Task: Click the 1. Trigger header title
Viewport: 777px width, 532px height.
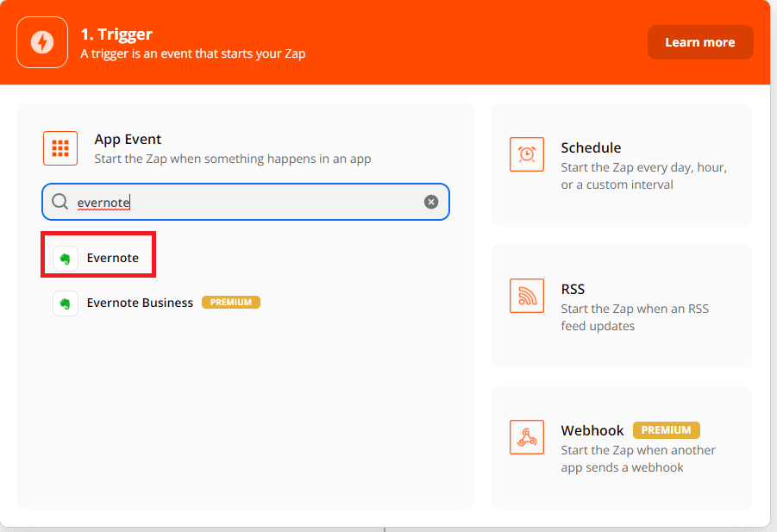Action: pos(116,34)
